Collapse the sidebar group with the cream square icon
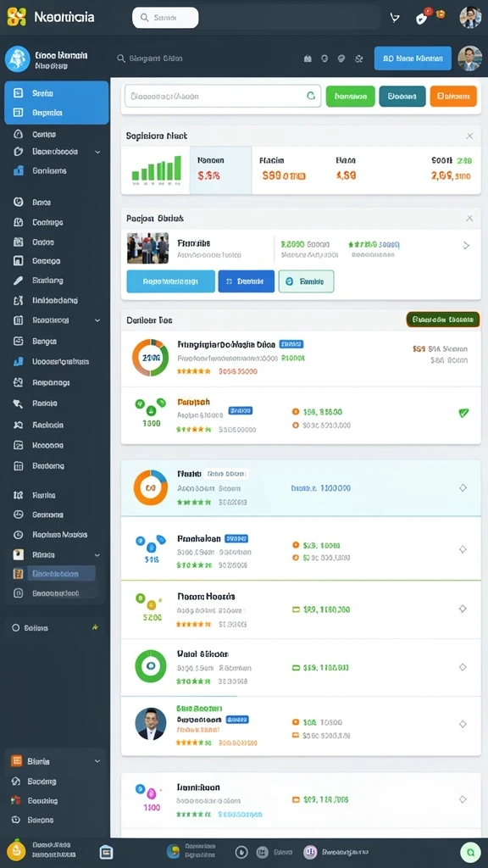Screen dimensions: 488x868 97,554
